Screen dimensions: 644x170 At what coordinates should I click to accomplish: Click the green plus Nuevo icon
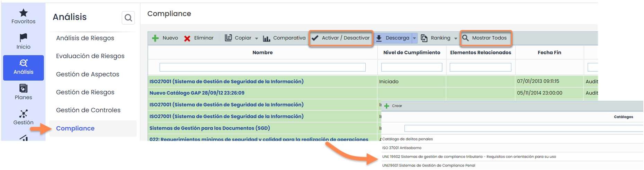point(155,38)
